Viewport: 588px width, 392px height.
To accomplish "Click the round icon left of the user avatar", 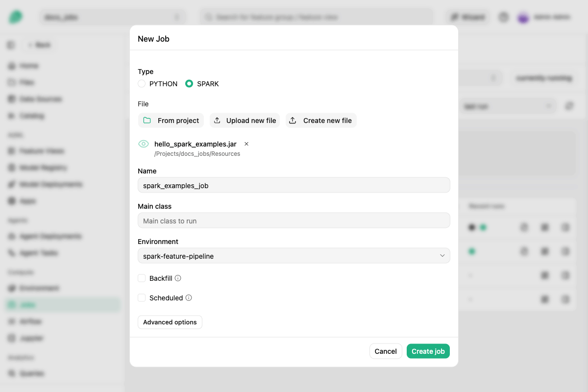I will [504, 17].
